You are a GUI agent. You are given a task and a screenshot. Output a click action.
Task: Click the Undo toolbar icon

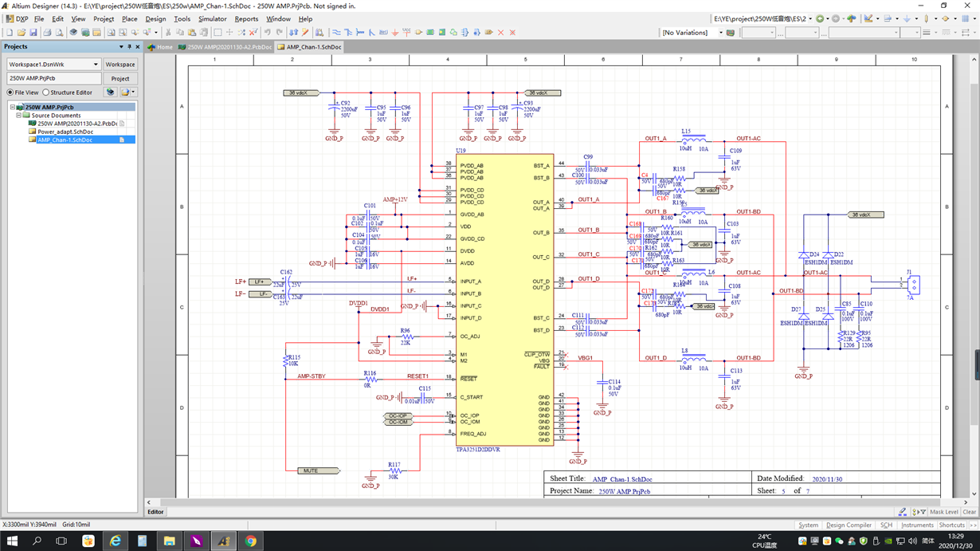(x=268, y=33)
